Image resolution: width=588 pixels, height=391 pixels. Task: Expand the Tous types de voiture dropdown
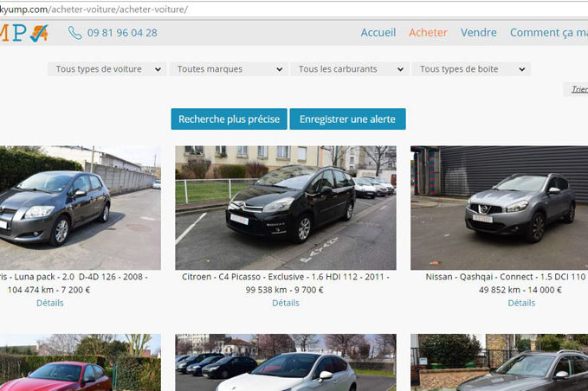point(107,69)
